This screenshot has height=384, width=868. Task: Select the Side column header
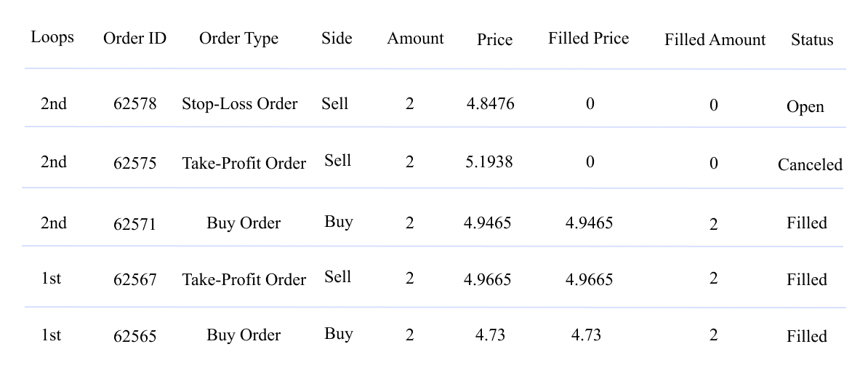click(x=337, y=39)
